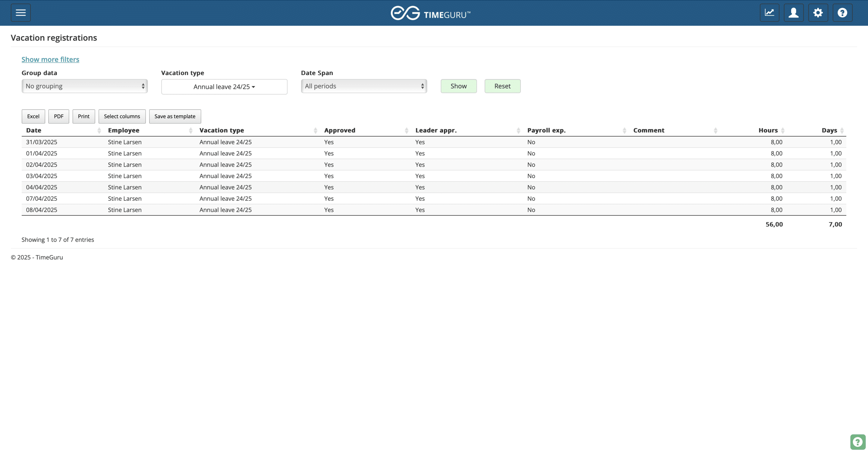The width and height of the screenshot is (868, 452).
Task: Click Leader appr. Yes in the 08/04/2025 row
Action: (420, 210)
